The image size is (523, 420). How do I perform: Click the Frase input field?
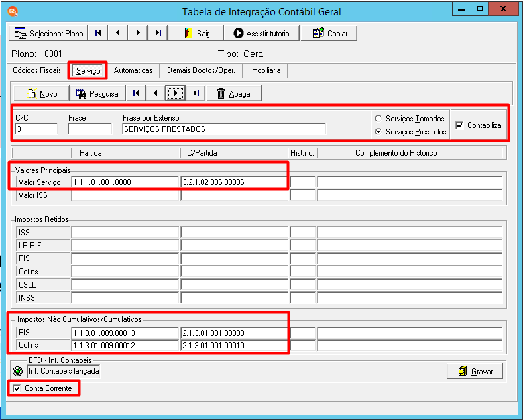pyautogui.click(x=90, y=129)
